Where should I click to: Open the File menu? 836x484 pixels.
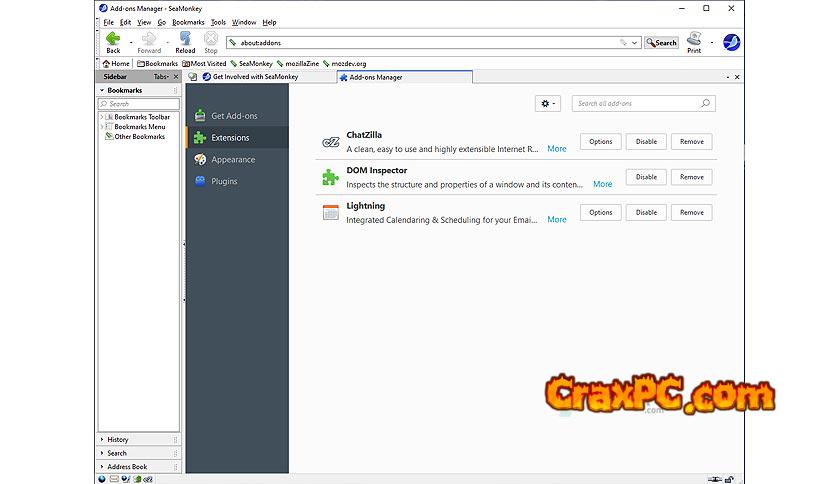pos(109,22)
